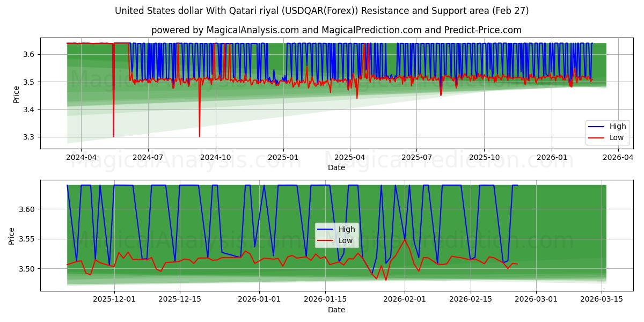The height and width of the screenshot is (322, 644).
Task: Click the upper chart 'Date' axis label
Action: 336,167
